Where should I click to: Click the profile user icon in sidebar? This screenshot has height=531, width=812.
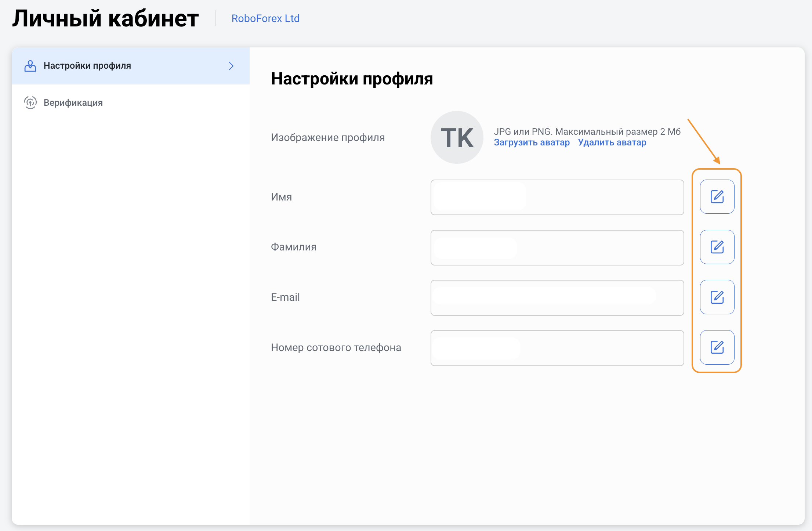point(30,66)
